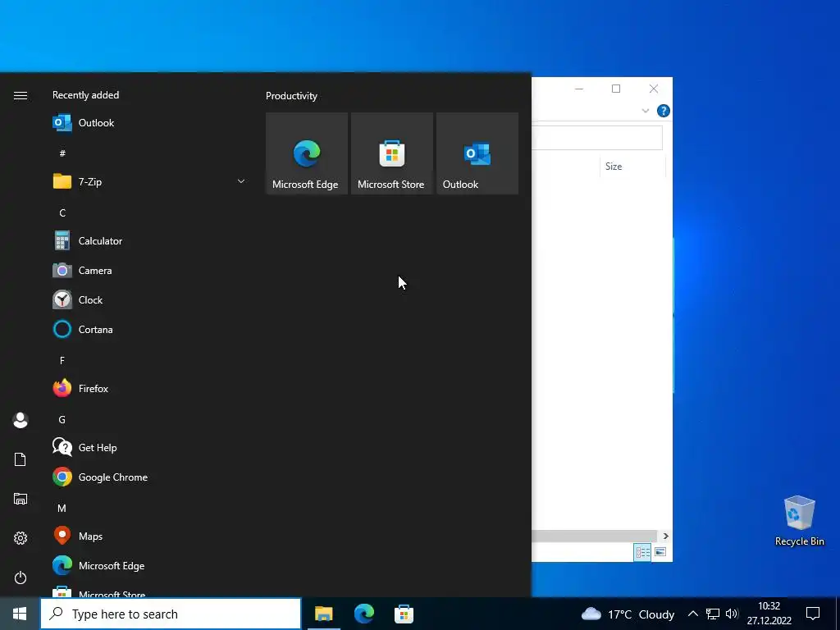Open File Explorer from the taskbar
Screen dimensions: 840x630
coord(323,614)
